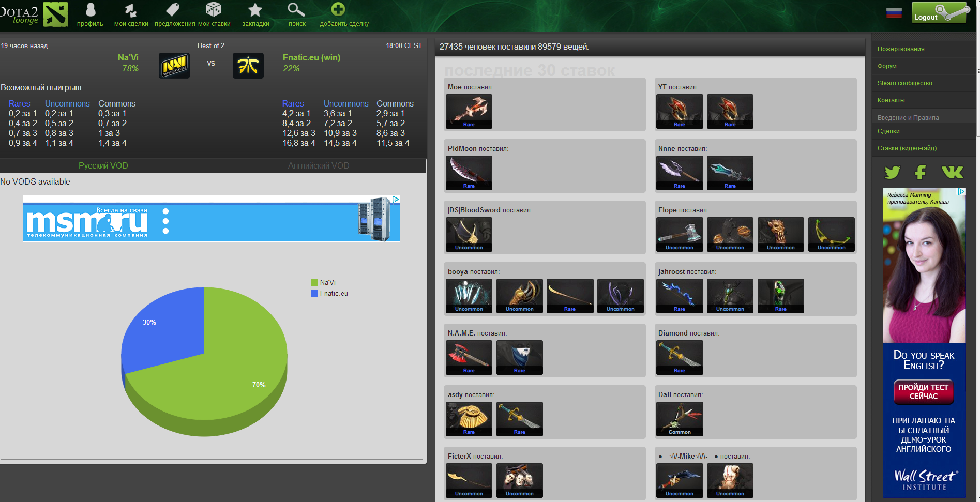
Task: Open the профиль page icon
Action: (91, 10)
